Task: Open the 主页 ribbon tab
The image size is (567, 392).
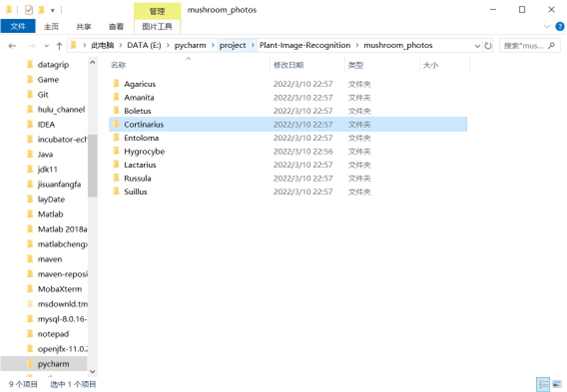Action: pos(51,26)
